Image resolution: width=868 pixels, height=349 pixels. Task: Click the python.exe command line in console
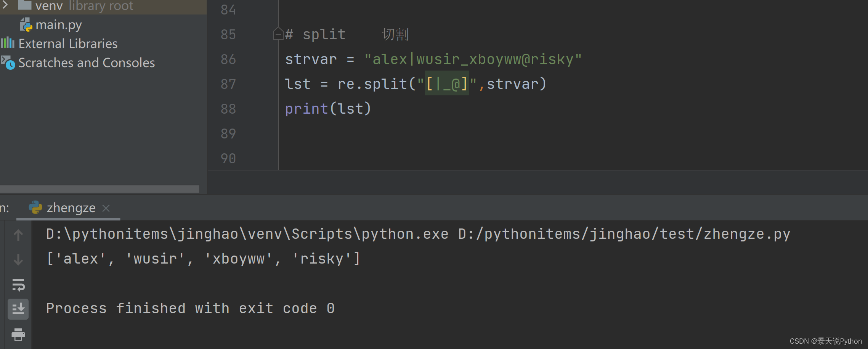[x=418, y=234]
